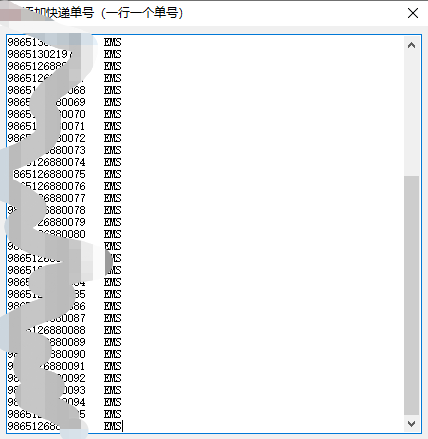Click the scrollbar down arrow
The image size is (428, 439).
click(411, 424)
